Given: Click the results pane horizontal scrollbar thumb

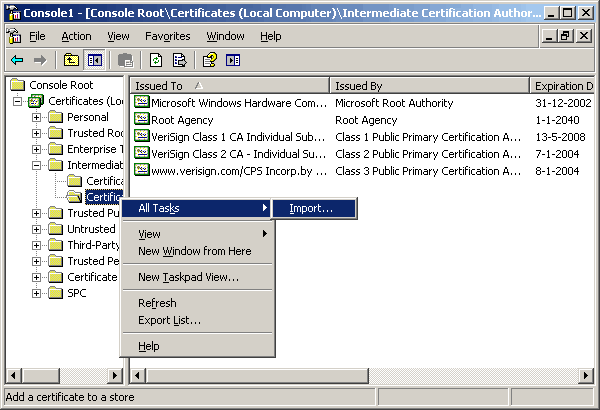Looking at the screenshot, I should (x=256, y=376).
